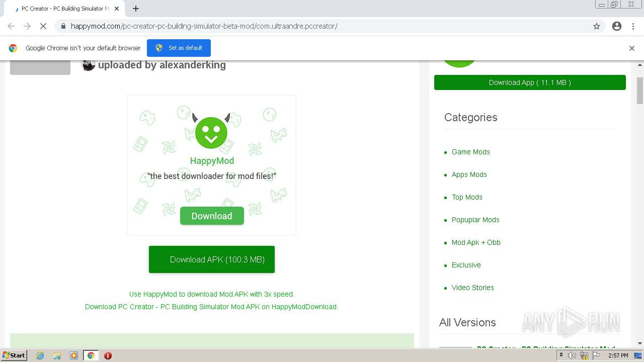Click the browser forward arrow
Image resolution: width=644 pixels, height=362 pixels.
(x=27, y=26)
